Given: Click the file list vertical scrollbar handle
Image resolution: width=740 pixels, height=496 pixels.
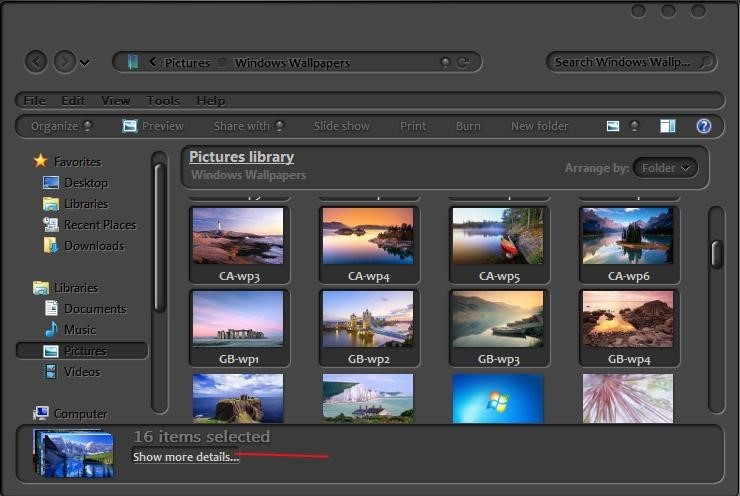Looking at the screenshot, I should 716,254.
